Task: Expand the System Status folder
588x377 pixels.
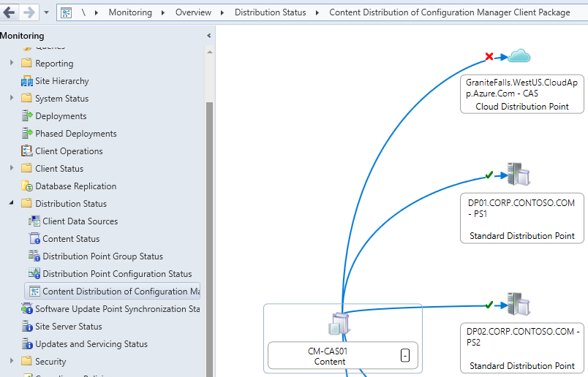Action: pyautogui.click(x=12, y=98)
